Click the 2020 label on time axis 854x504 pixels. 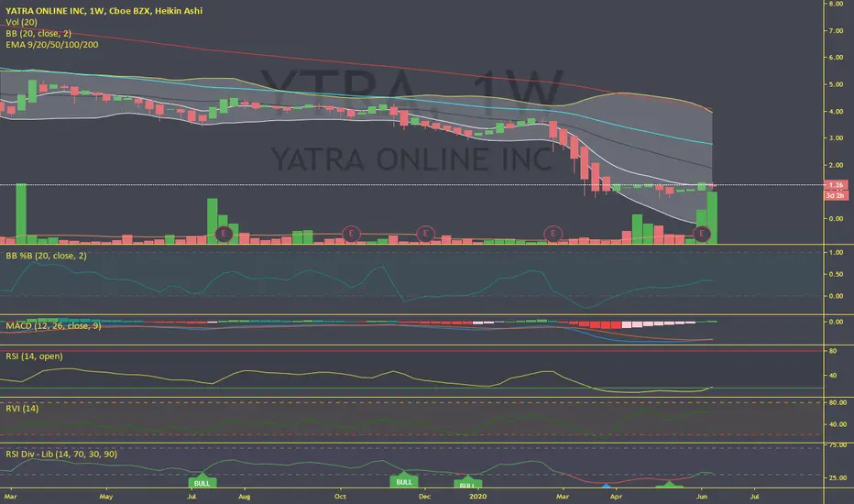pyautogui.click(x=477, y=497)
